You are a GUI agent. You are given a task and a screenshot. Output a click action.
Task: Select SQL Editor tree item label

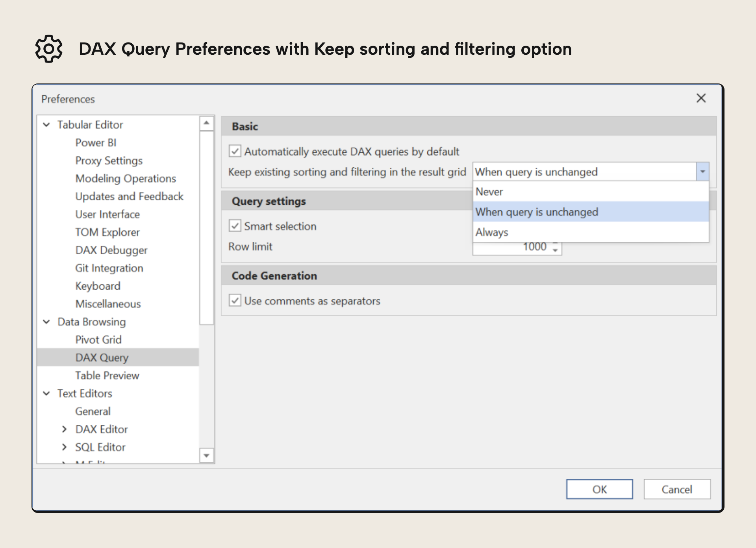pyautogui.click(x=100, y=447)
